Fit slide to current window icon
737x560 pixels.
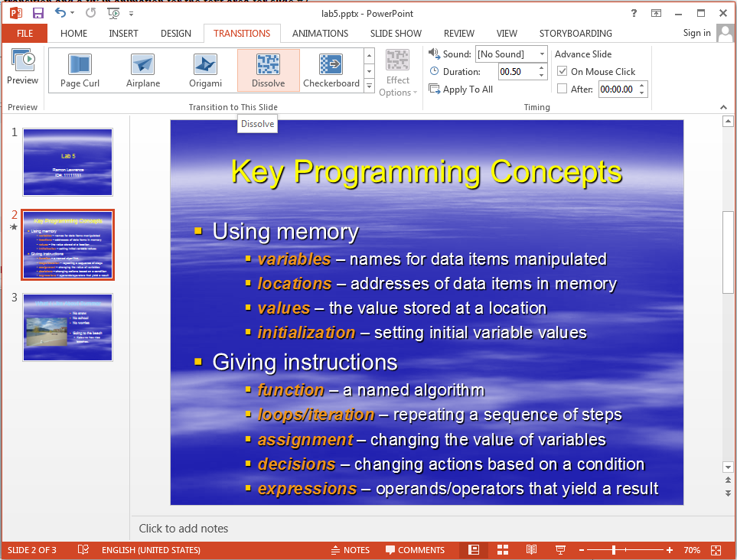[716, 550]
